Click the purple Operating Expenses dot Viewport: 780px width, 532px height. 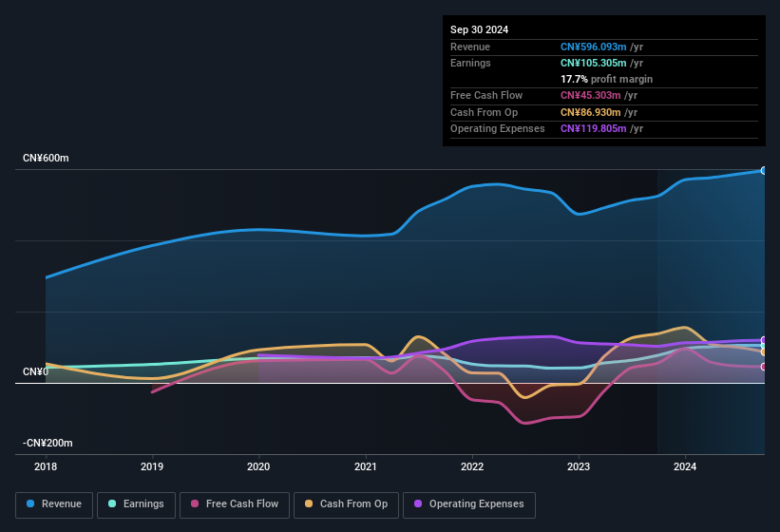418,503
